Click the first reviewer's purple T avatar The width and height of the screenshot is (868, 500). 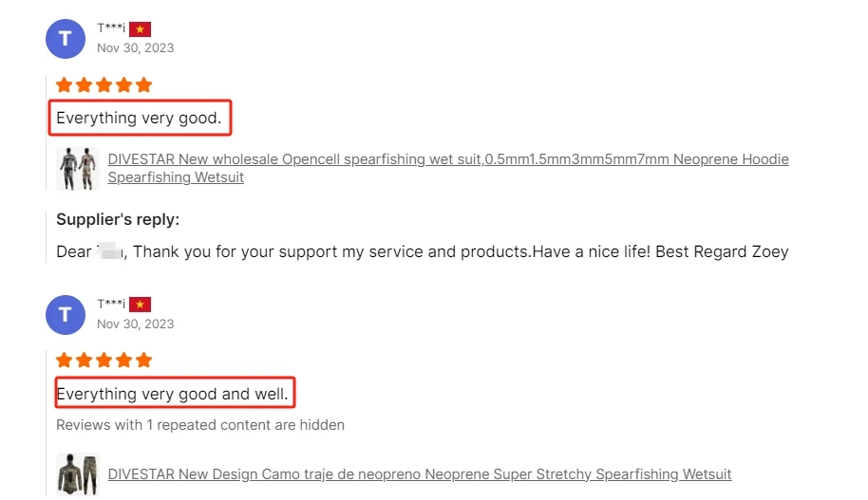click(x=66, y=38)
